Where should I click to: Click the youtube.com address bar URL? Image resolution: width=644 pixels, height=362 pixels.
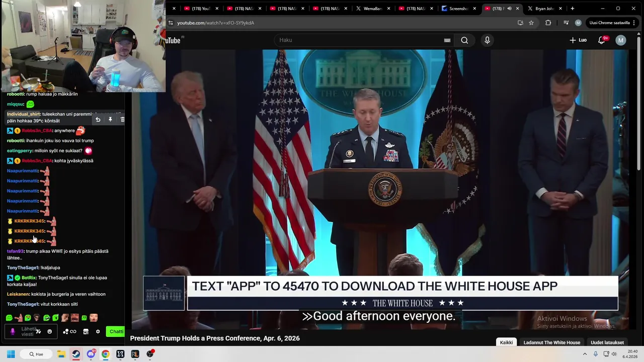point(215,23)
